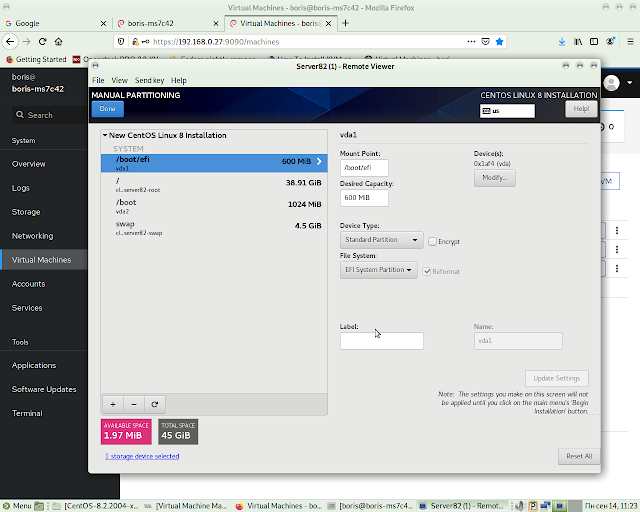The image size is (640, 512).
Task: Click the Firefox back arrow button
Action: coord(10,41)
